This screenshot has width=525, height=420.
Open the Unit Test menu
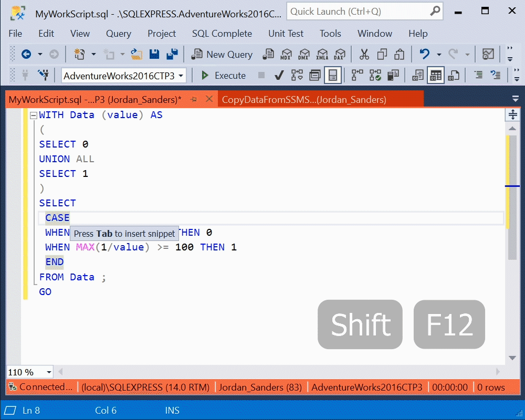click(286, 34)
